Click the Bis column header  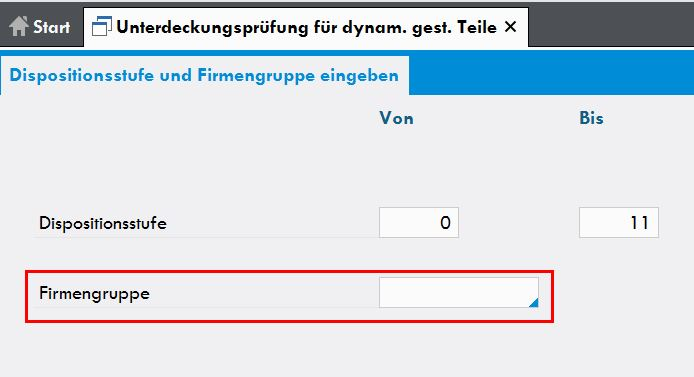pos(591,118)
